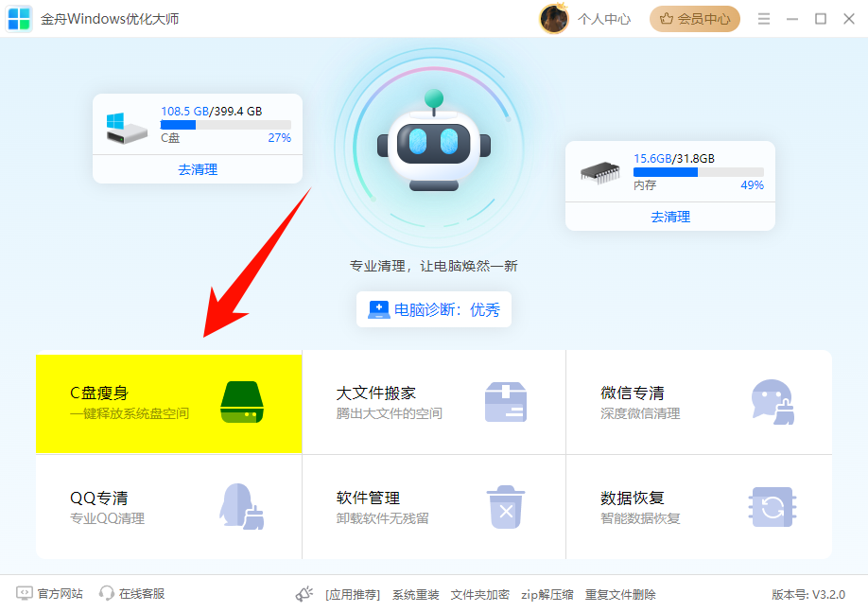Open 数据恢复 with its recovery icon
This screenshot has width=868, height=612.
click(x=772, y=506)
